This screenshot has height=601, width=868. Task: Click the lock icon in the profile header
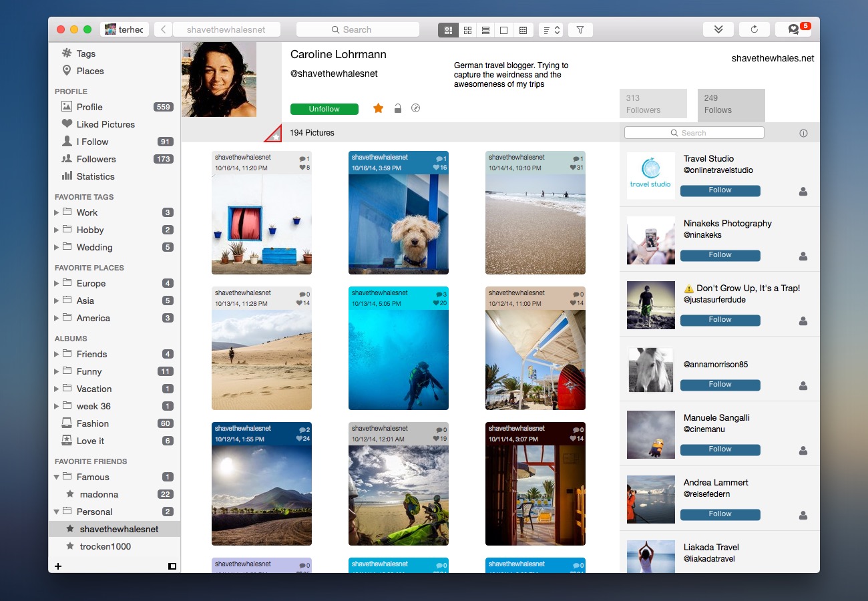tap(398, 108)
